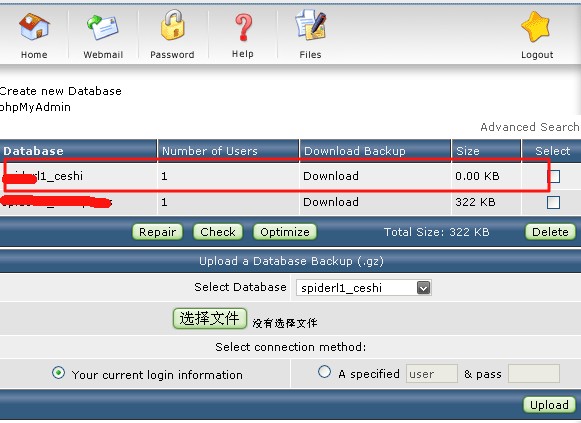Image resolution: width=581 pixels, height=423 pixels.
Task: Click the Delete button
Action: coord(550,232)
